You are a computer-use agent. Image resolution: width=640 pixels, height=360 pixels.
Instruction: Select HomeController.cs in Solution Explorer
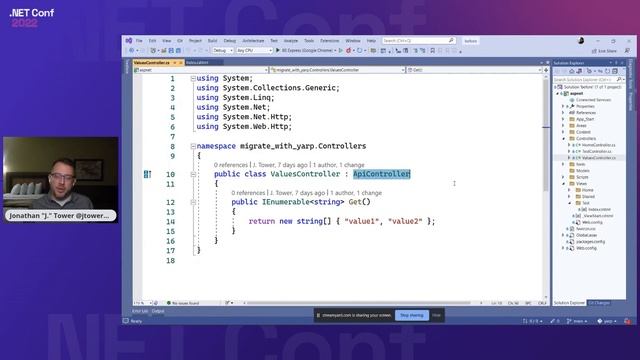(x=598, y=145)
